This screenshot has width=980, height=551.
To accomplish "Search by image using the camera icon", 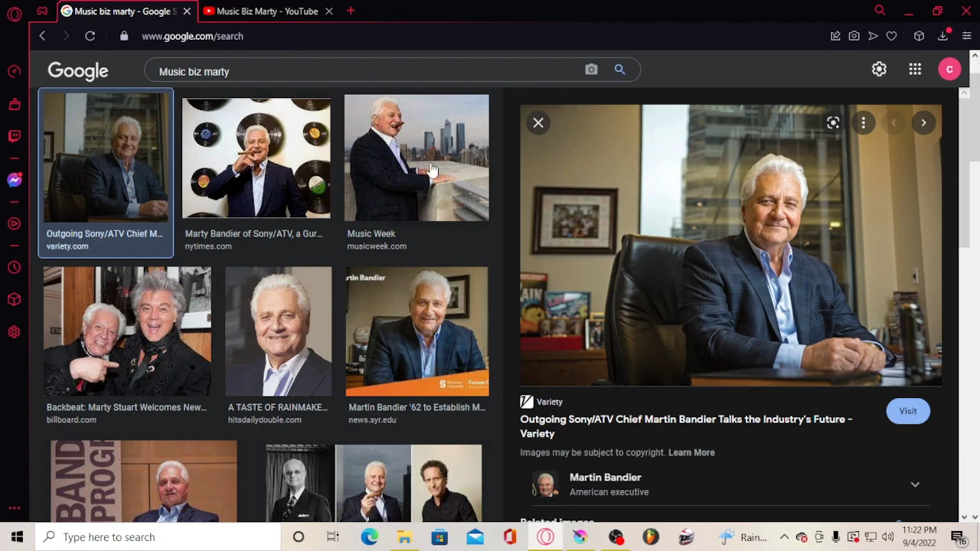I will tap(591, 70).
